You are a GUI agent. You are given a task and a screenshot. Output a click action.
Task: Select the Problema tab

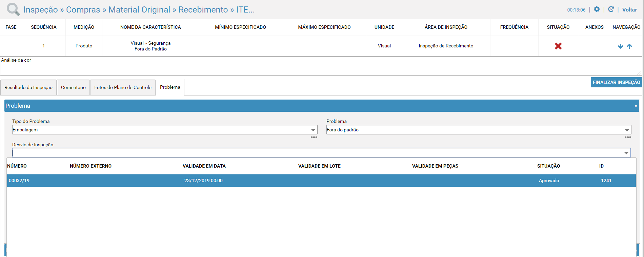tap(170, 87)
